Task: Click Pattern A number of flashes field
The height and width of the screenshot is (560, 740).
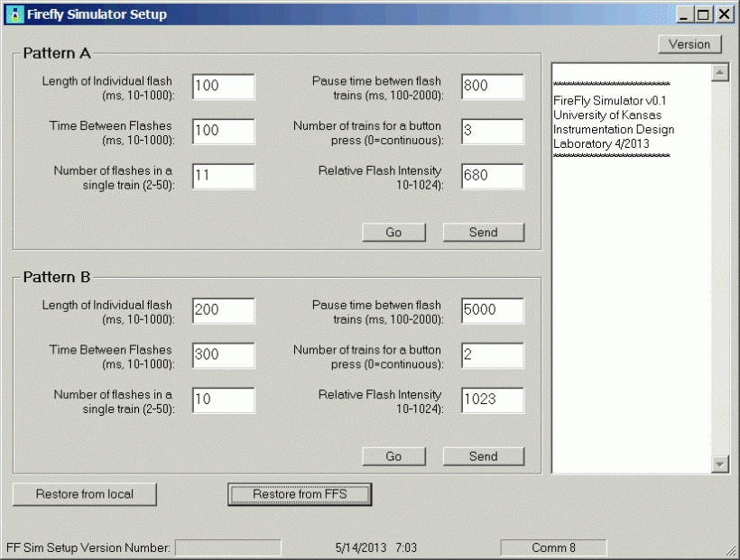Action: [223, 176]
